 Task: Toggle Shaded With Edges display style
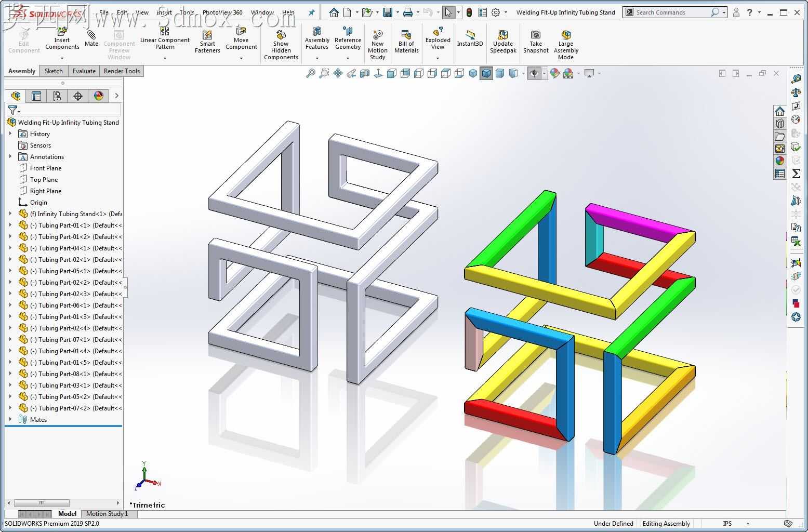tap(486, 73)
